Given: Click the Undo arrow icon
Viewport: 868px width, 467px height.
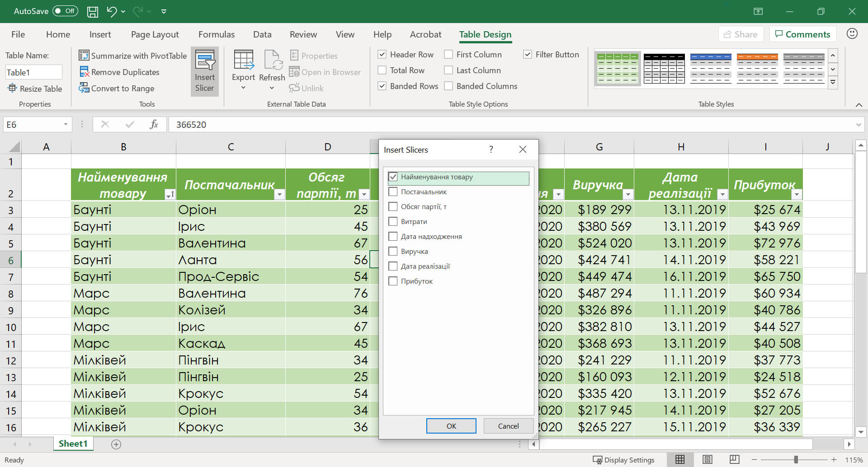Looking at the screenshot, I should coord(111,11).
